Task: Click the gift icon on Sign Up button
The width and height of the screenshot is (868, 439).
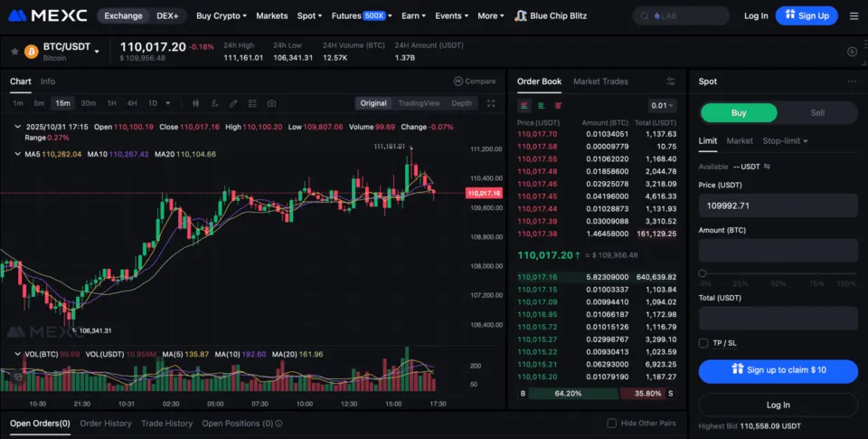Action: pyautogui.click(x=790, y=15)
